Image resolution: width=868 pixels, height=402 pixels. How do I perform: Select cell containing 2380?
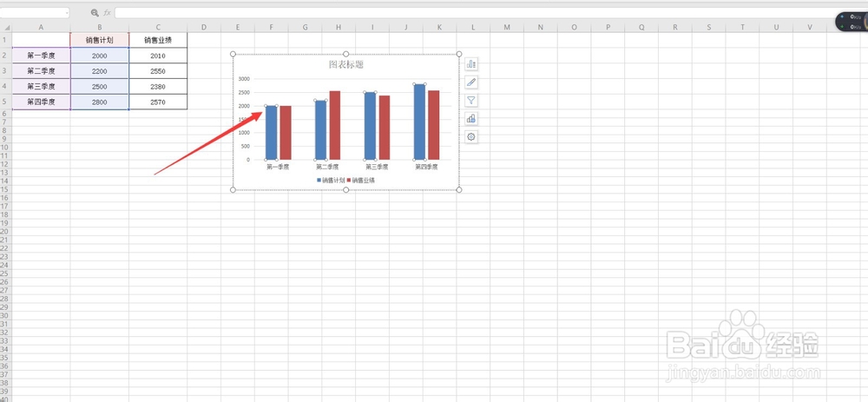[158, 86]
